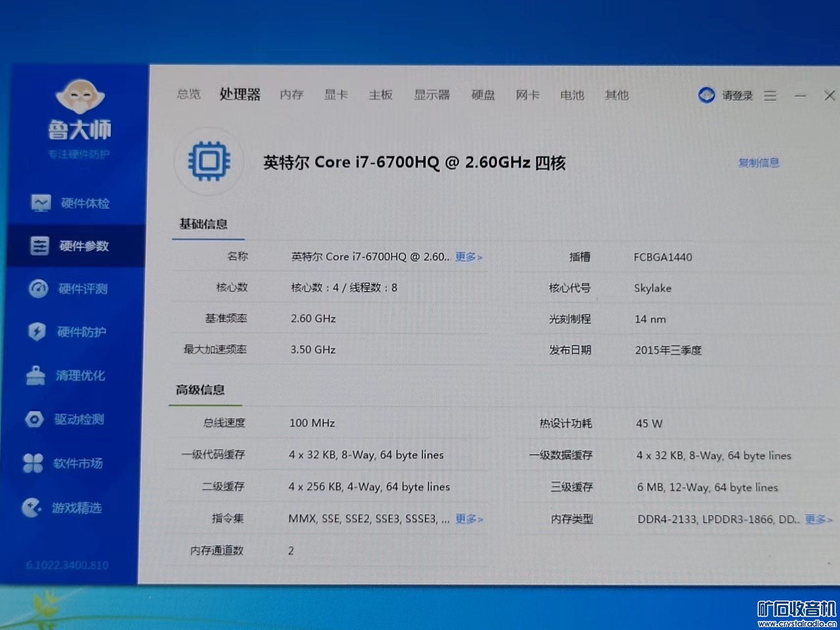
Task: Switch to the 显示器 tab
Action: 432,94
